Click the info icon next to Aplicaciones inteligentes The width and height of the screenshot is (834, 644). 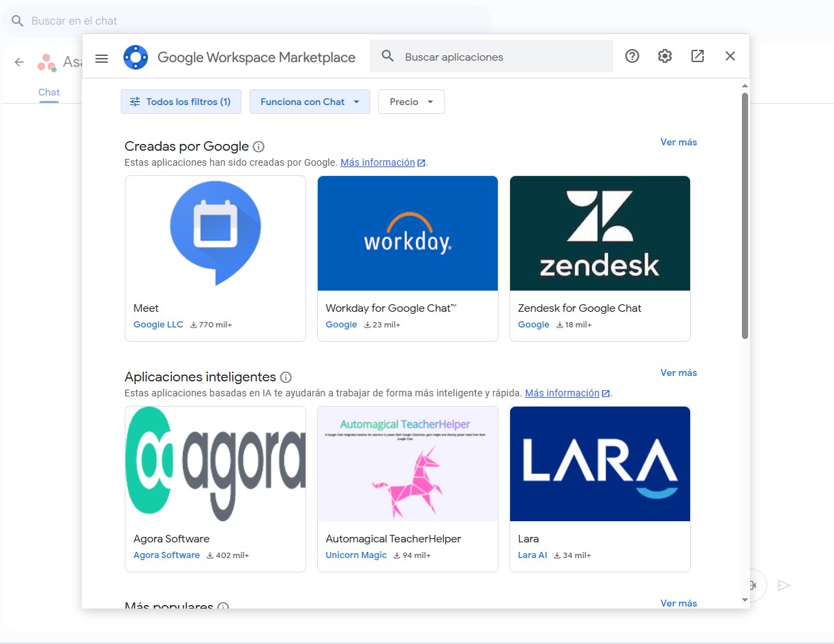point(286,377)
